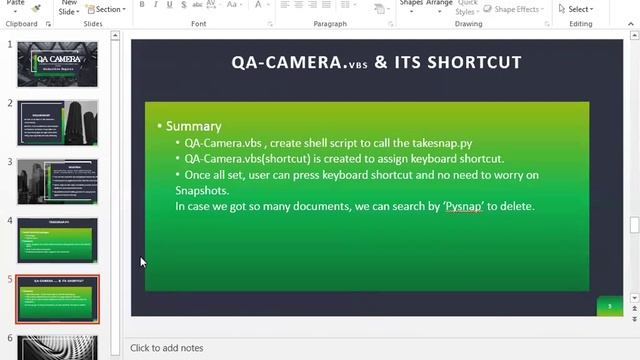Align text left in Paragraph group
Image resolution: width=640 pixels, height=360 pixels.
[x=285, y=4]
